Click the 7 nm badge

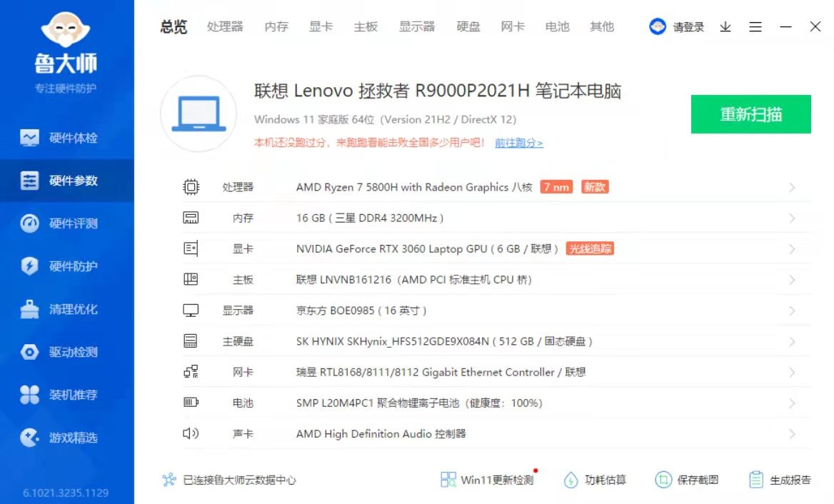tap(556, 187)
